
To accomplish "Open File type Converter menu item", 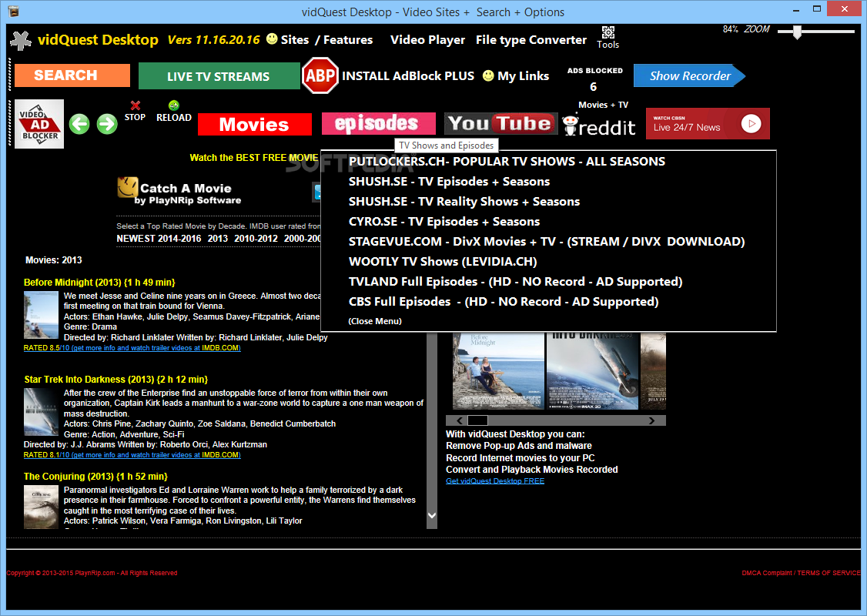I will pos(531,40).
